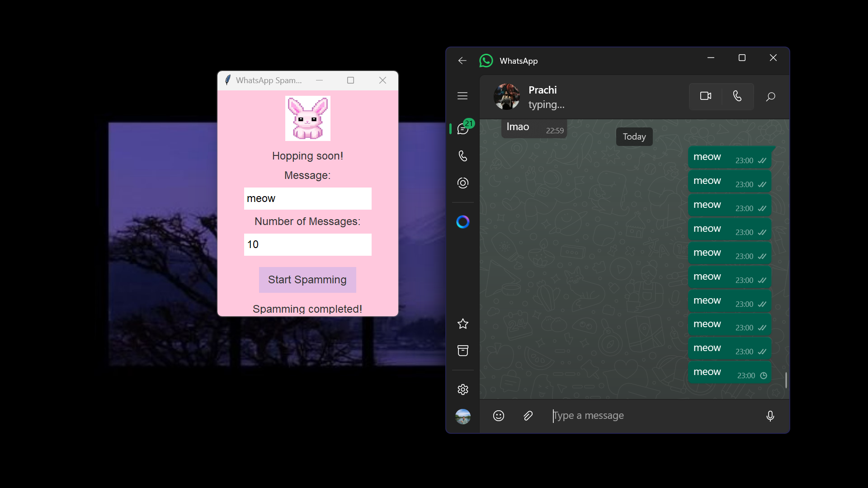Click the bunny image in spammer window

tap(308, 118)
